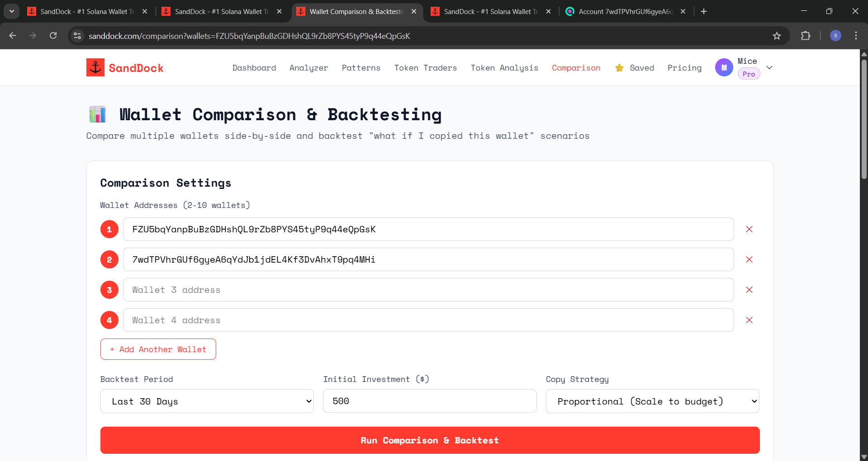868x461 pixels.
Task: Remove wallet 1 with its red X
Action: click(749, 229)
